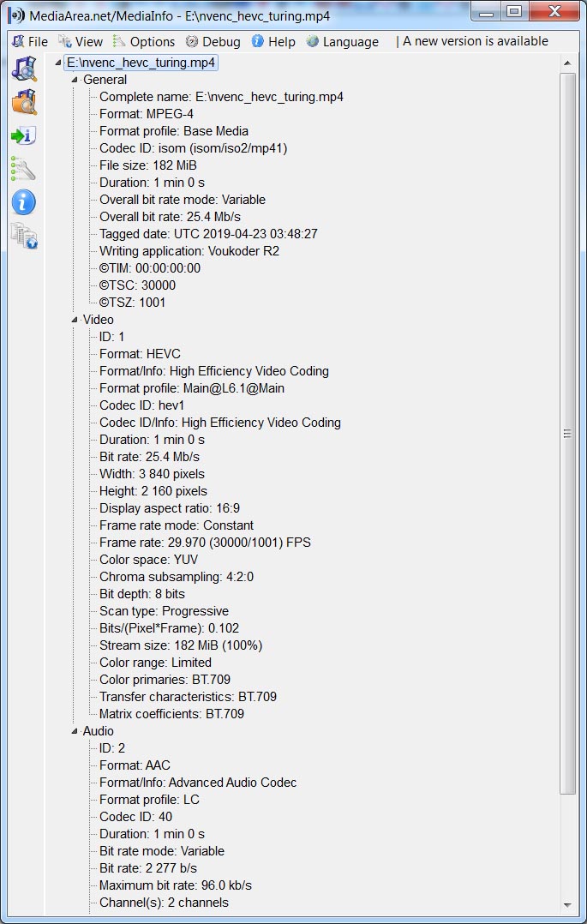The width and height of the screenshot is (587, 924).
Task: Click the scrollbar down arrow
Action: pyautogui.click(x=567, y=904)
